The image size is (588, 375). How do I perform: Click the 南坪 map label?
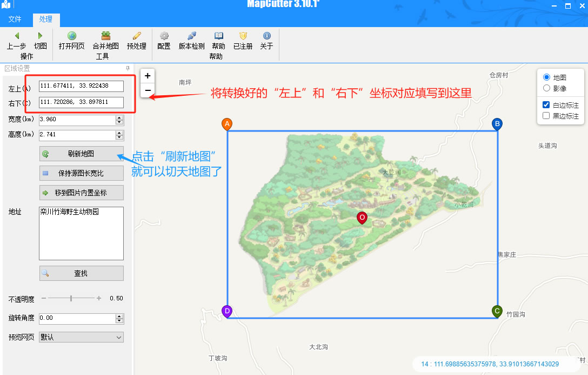tap(185, 82)
